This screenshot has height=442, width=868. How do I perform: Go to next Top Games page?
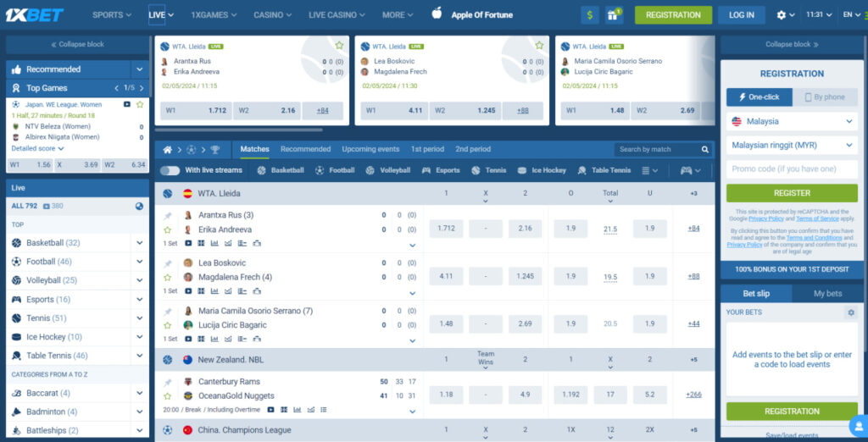tap(142, 88)
